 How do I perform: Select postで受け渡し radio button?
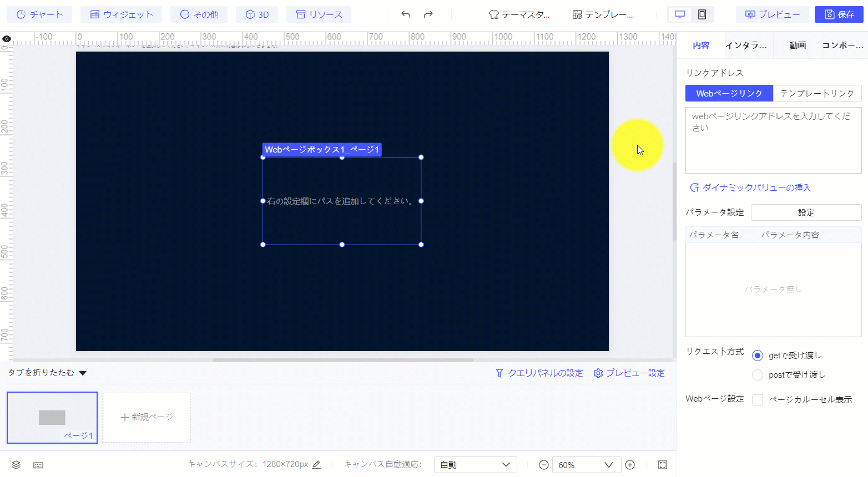758,375
